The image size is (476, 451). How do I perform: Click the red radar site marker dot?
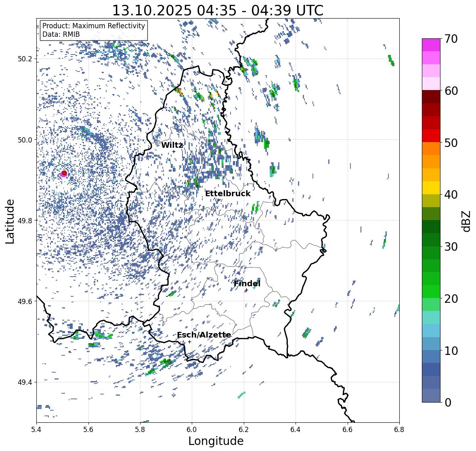click(x=64, y=173)
